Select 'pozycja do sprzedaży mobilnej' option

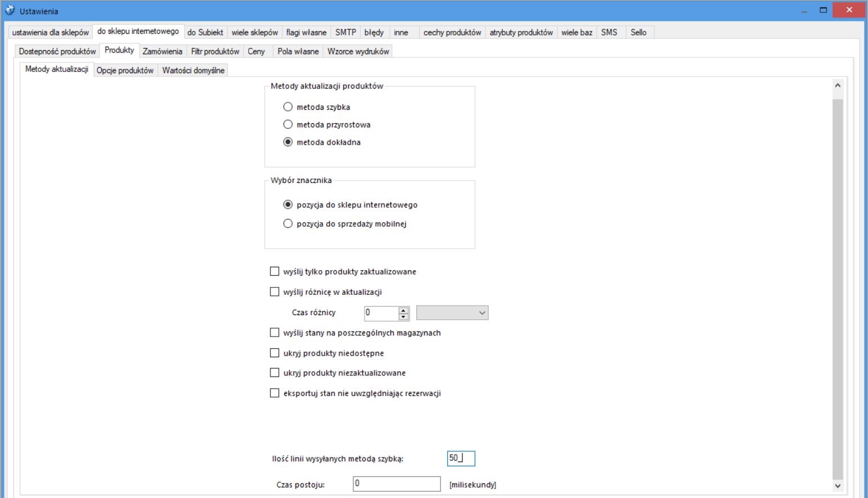(x=288, y=223)
